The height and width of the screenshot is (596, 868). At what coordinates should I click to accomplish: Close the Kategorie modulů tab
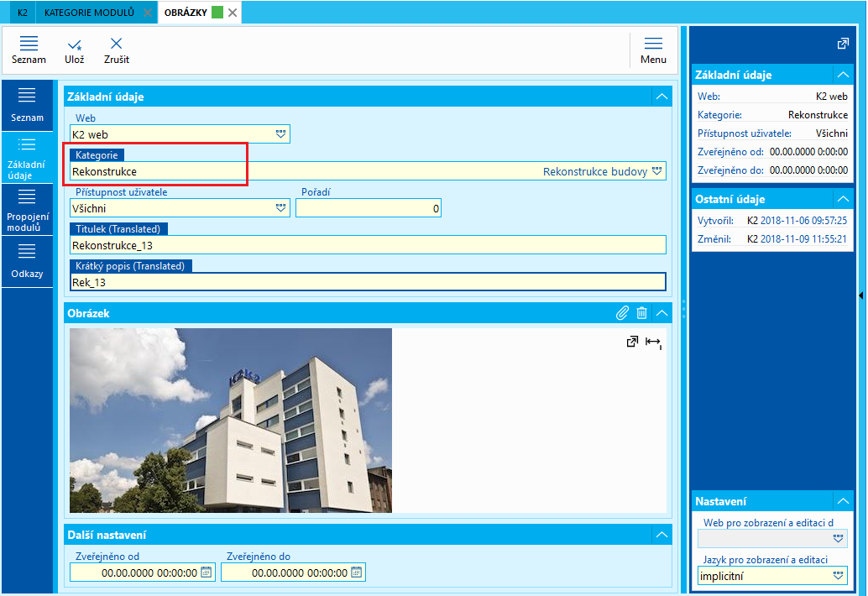148,13
